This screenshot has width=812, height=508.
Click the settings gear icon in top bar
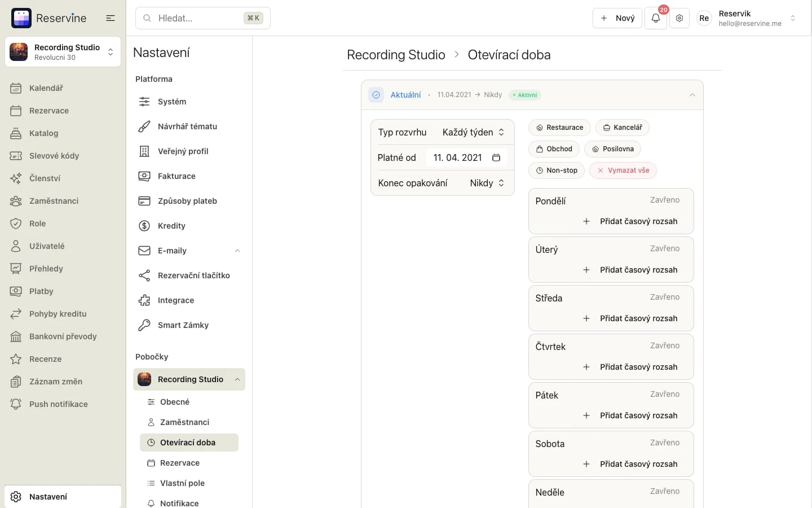coord(679,18)
